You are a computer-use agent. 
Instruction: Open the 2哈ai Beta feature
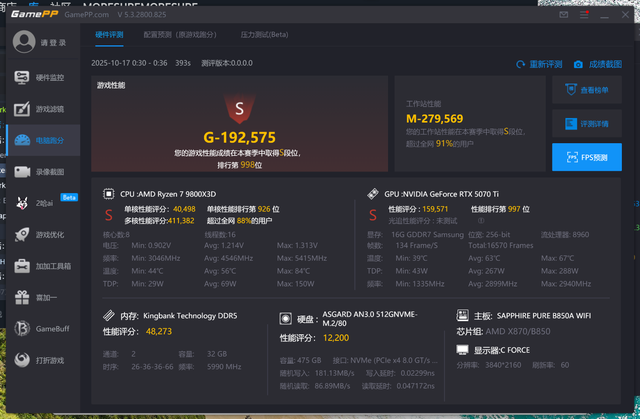pos(40,203)
